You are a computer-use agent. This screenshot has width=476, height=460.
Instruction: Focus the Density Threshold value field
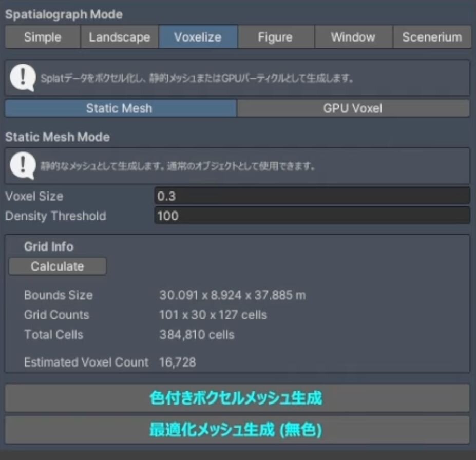coord(312,216)
